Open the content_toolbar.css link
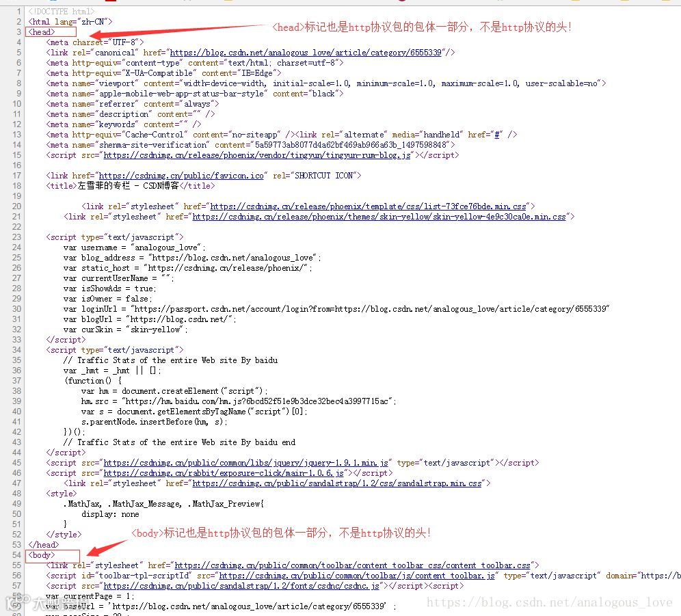 tap(352, 565)
